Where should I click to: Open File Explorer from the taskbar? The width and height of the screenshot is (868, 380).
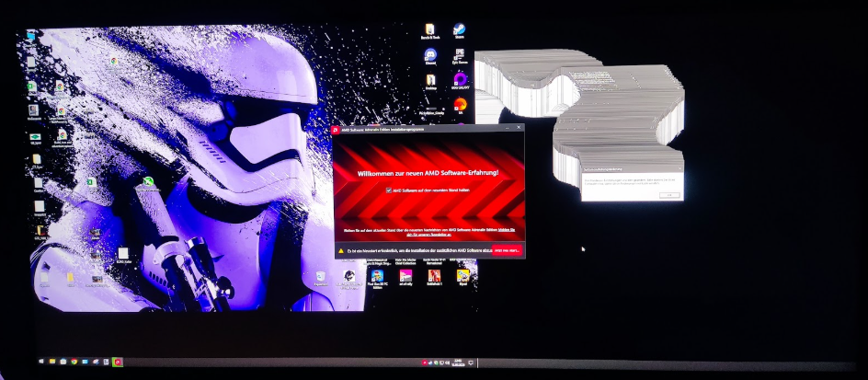52,362
